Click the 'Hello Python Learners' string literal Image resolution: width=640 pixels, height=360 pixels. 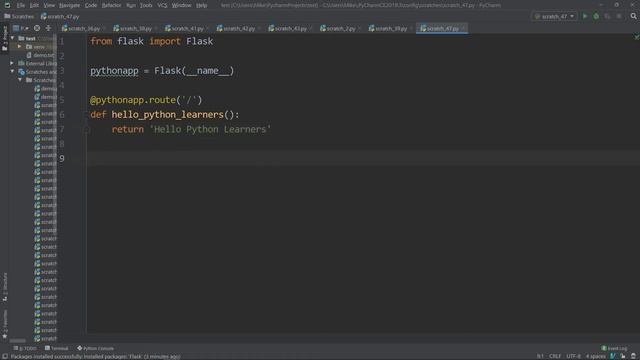(x=210, y=129)
